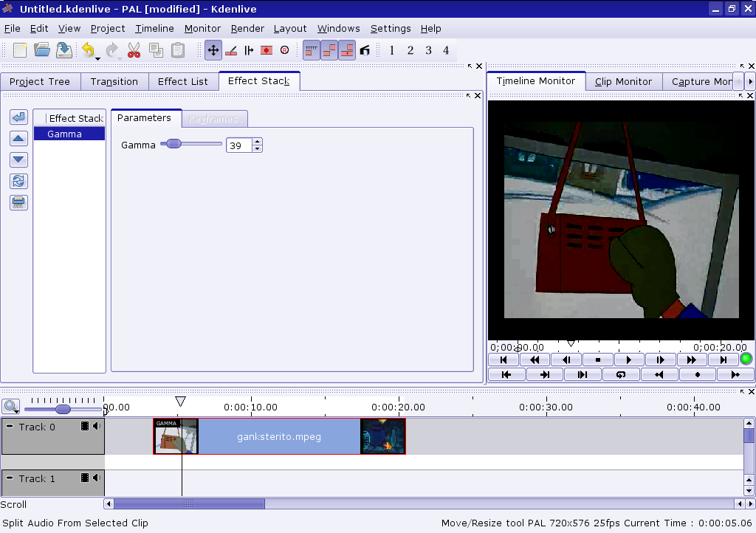Image resolution: width=756 pixels, height=533 pixels.
Task: Collapse Track 0 with minus button
Action: [10, 427]
